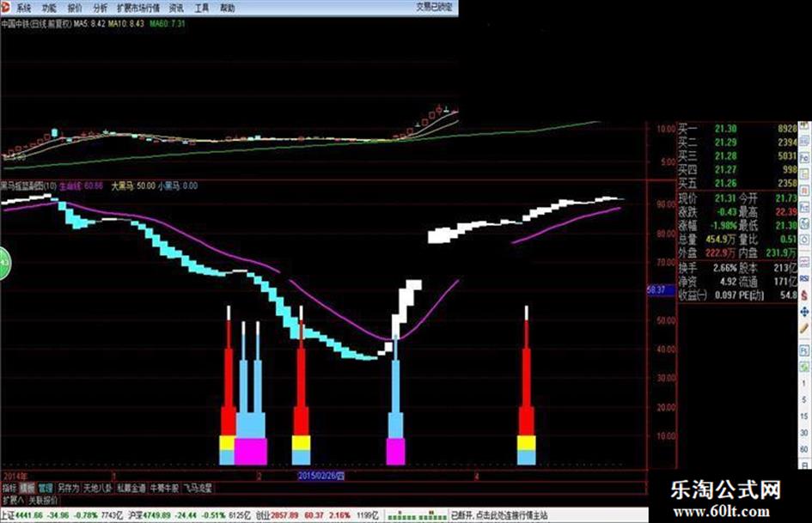The height and width of the screenshot is (523, 812).
Task: Click the 另存为 button
Action: 69,488
